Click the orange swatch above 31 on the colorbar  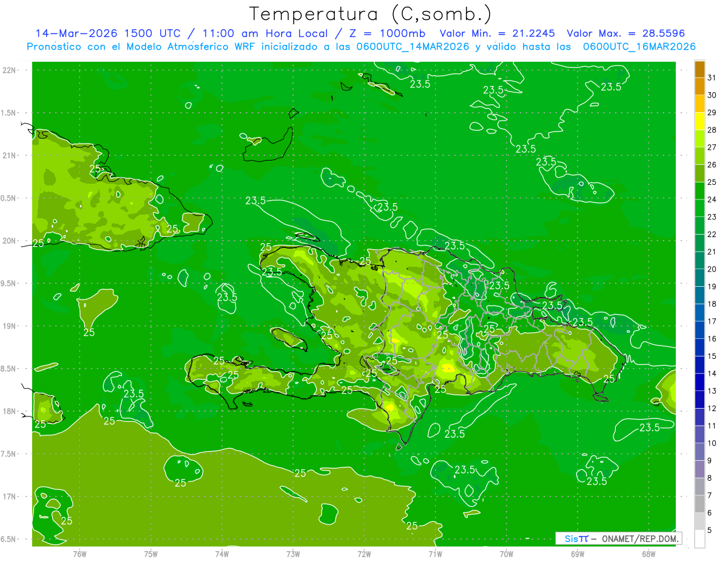(x=699, y=69)
